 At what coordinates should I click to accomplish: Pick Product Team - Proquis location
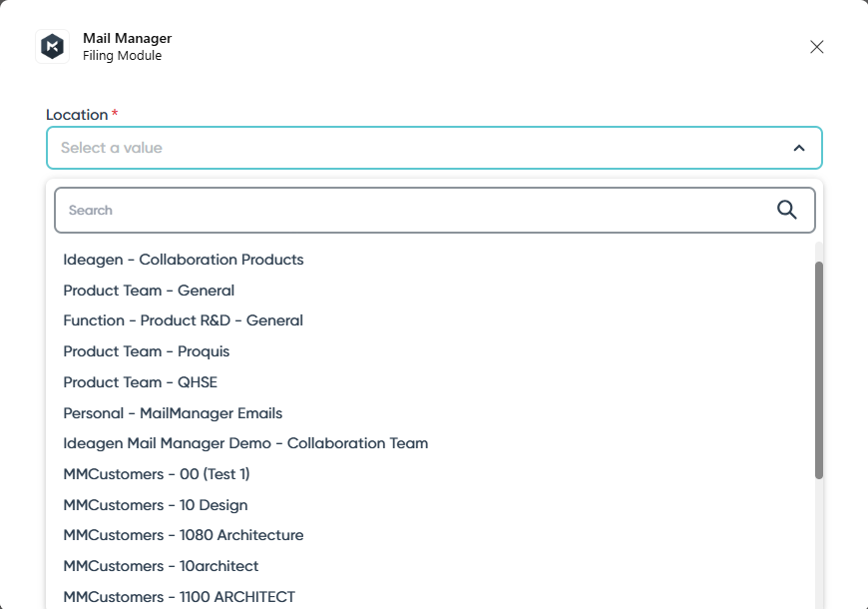147,351
